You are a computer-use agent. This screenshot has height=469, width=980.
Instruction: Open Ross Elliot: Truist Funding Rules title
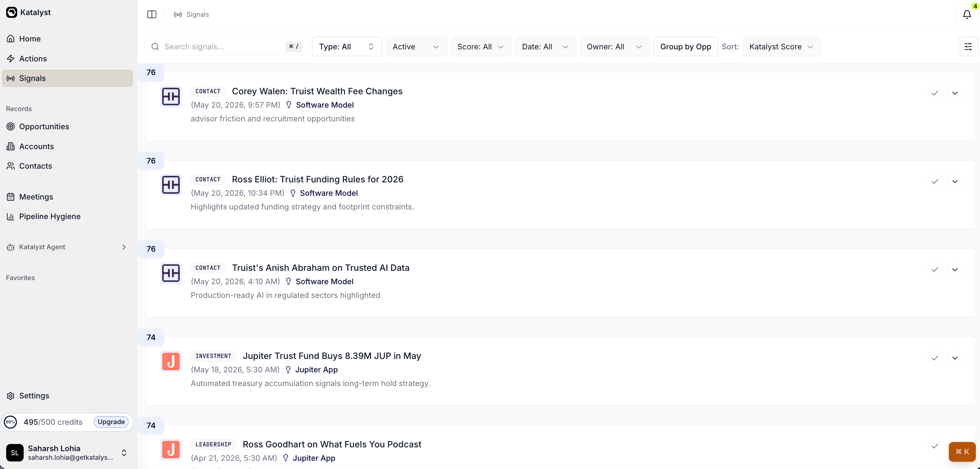click(x=317, y=180)
